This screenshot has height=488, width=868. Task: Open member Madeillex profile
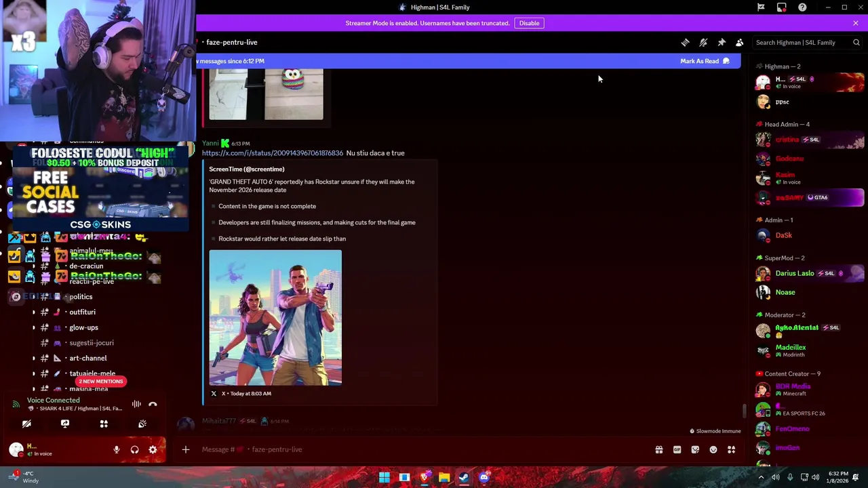(810, 350)
